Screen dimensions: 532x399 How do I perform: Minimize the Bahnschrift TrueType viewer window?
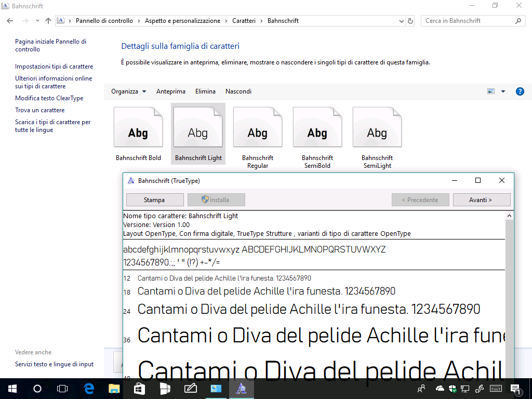coord(455,180)
